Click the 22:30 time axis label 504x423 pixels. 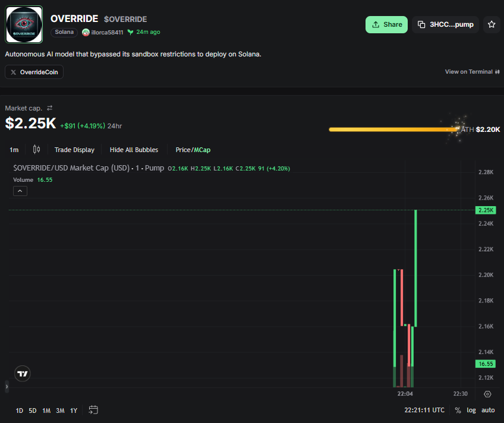coord(460,394)
